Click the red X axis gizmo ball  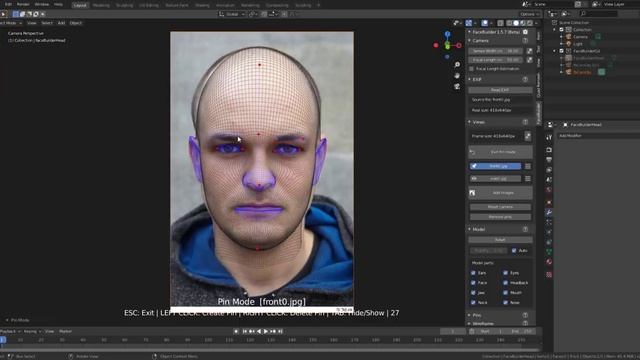click(436, 45)
